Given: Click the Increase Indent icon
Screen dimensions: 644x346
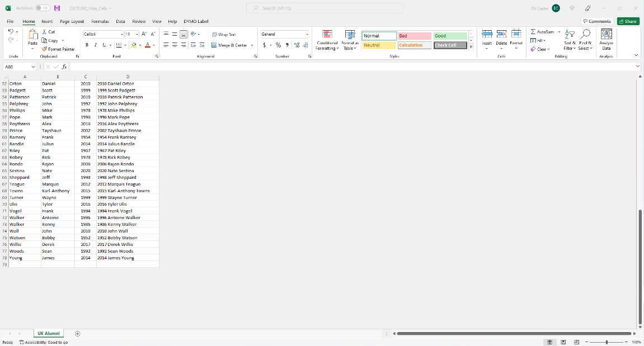Looking at the screenshot, I should coord(201,45).
